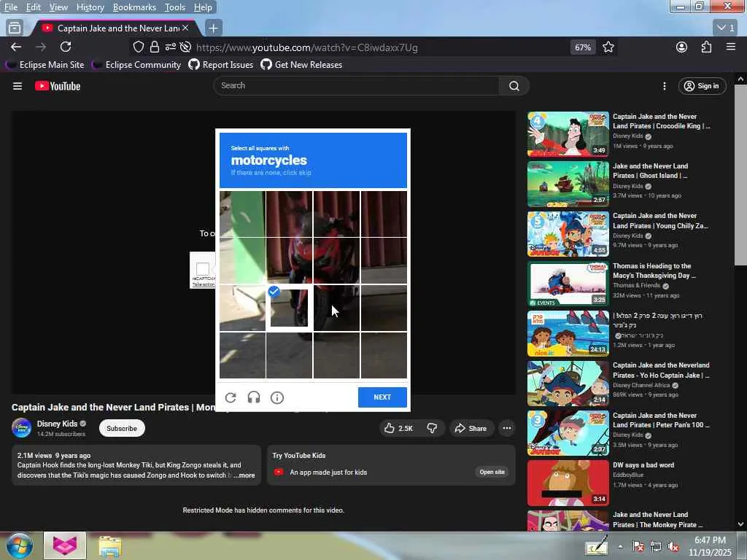
Task: Expand the video description with ...more
Action: (x=244, y=475)
